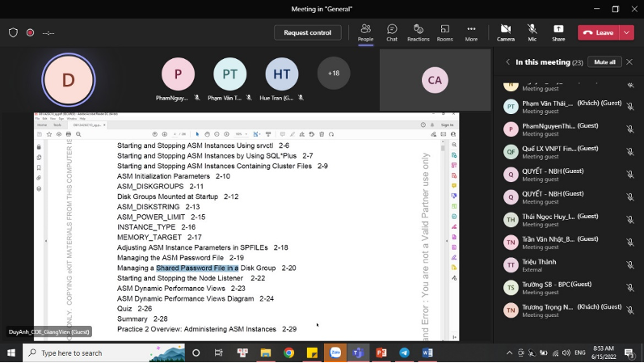This screenshot has height=363, width=644.
Task: Click the Acrobat print icon
Action: [x=69, y=134]
